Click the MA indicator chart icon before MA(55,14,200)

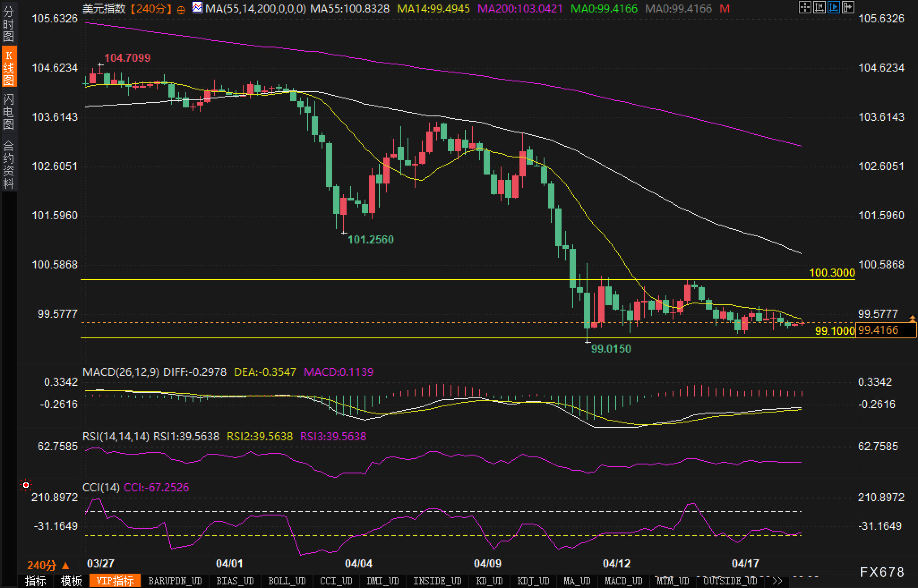click(197, 8)
